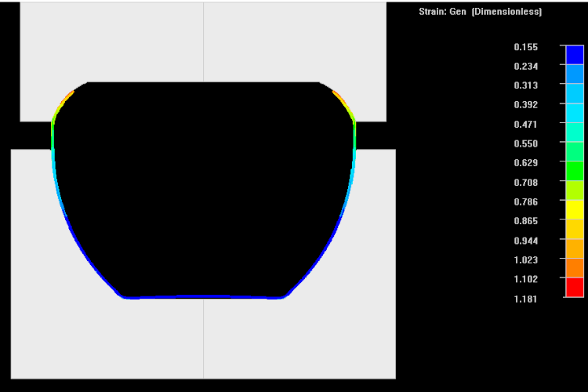Select the upper die block left half
The height and width of the screenshot is (392, 588).
tap(111, 41)
